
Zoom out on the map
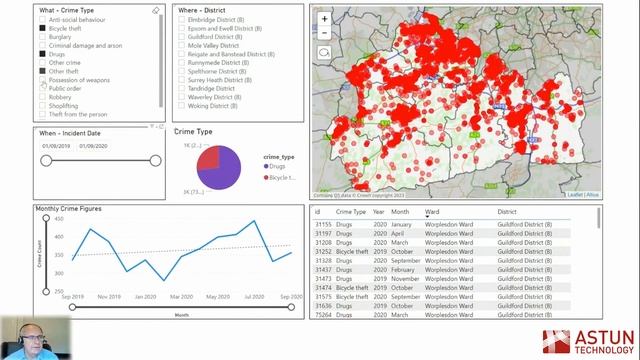pos(324,33)
